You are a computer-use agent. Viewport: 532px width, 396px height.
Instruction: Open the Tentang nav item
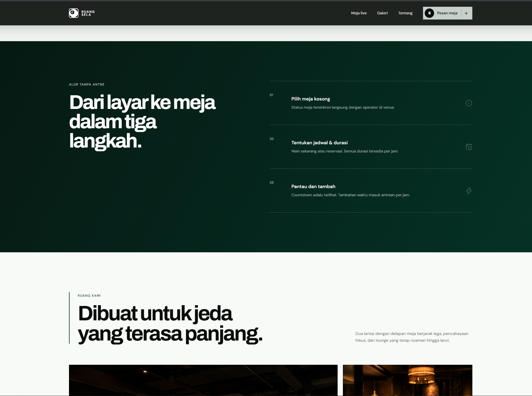(x=405, y=13)
